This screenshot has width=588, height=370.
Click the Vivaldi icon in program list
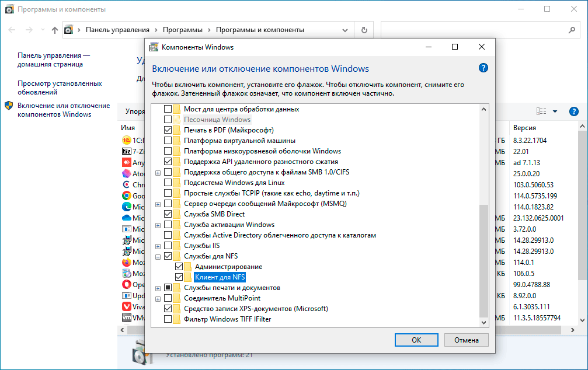[126, 306]
